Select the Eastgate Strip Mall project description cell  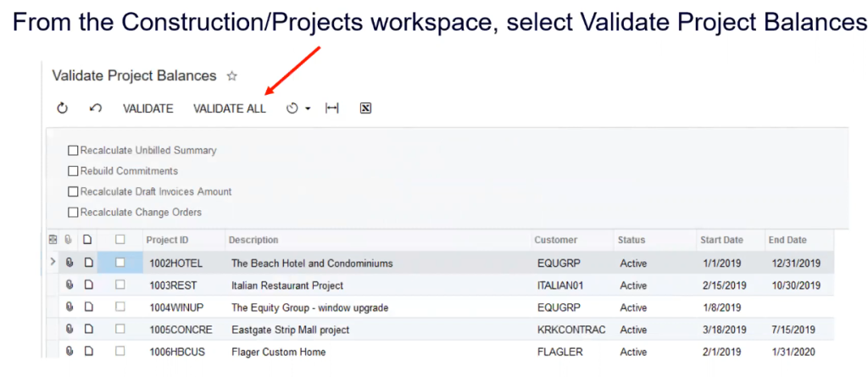tap(290, 330)
